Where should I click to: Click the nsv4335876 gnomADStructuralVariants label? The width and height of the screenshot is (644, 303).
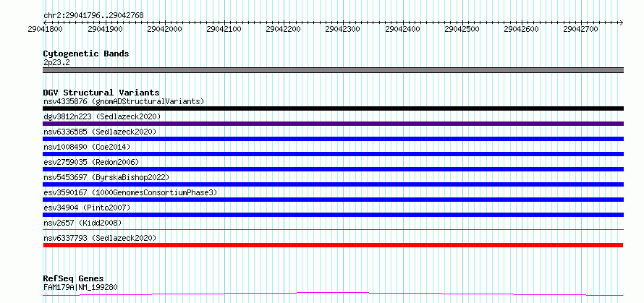tap(124, 101)
